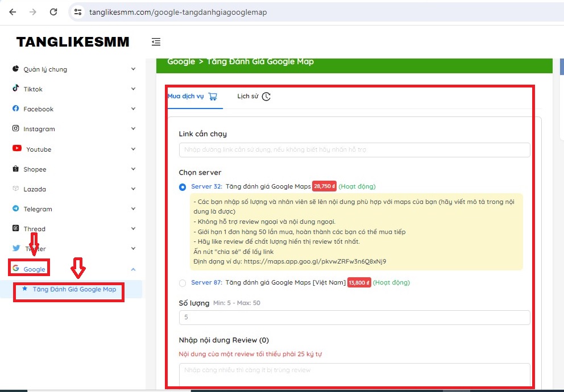Select Server 32 radio button
The height and width of the screenshot is (392, 564).
(x=183, y=187)
